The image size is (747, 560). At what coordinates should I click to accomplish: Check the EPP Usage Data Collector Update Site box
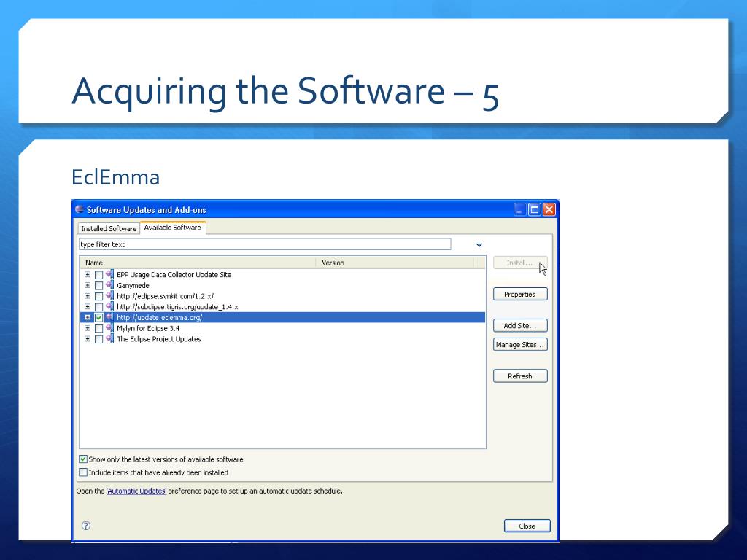coord(98,275)
